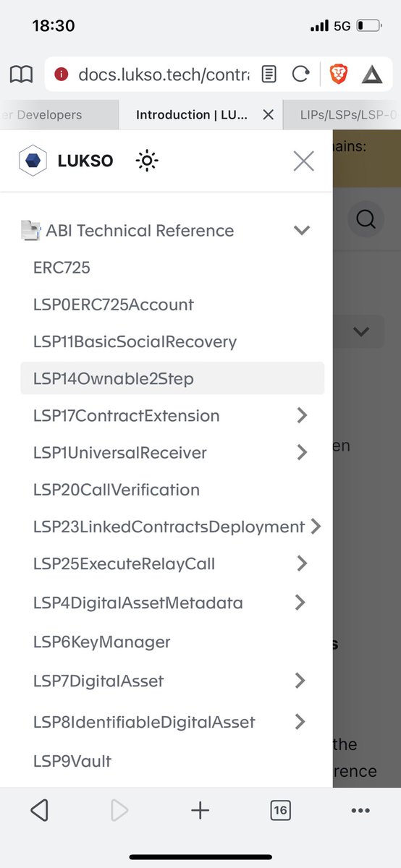
Task: Toggle the light/dark mode sun icon
Action: click(147, 161)
